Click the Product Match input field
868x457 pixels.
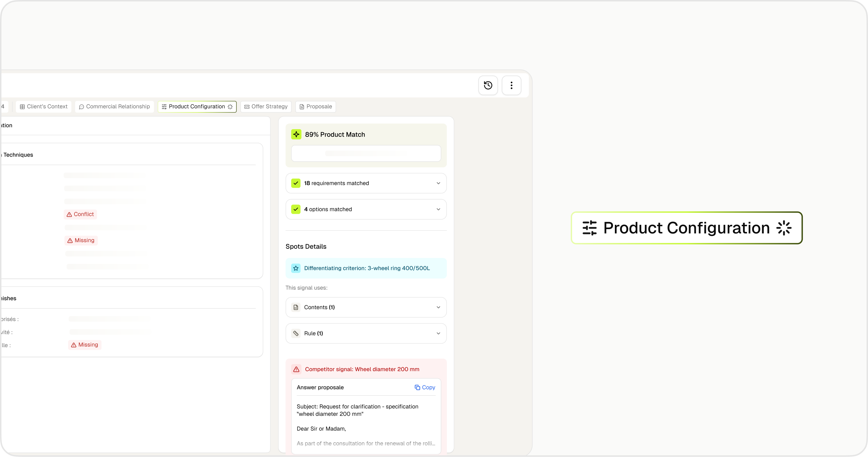366,153
